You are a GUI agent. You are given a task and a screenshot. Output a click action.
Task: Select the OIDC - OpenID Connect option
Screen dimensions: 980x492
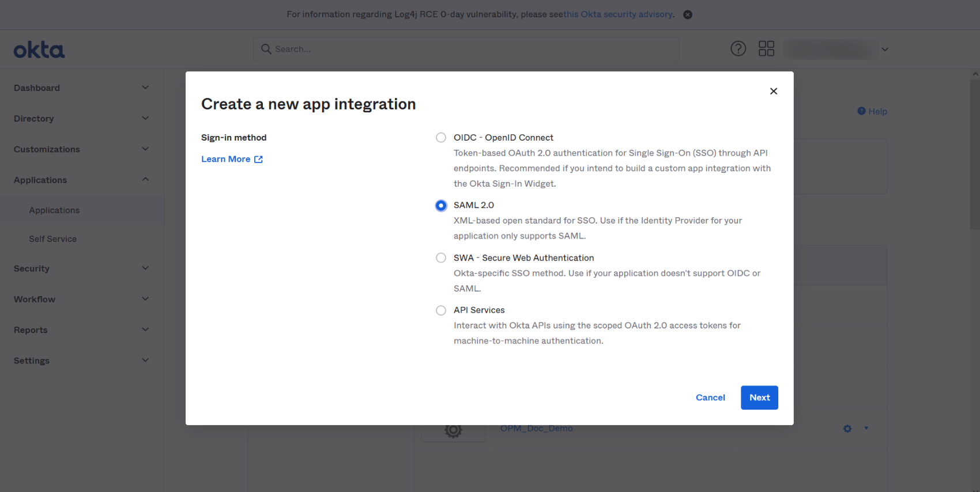(x=441, y=138)
